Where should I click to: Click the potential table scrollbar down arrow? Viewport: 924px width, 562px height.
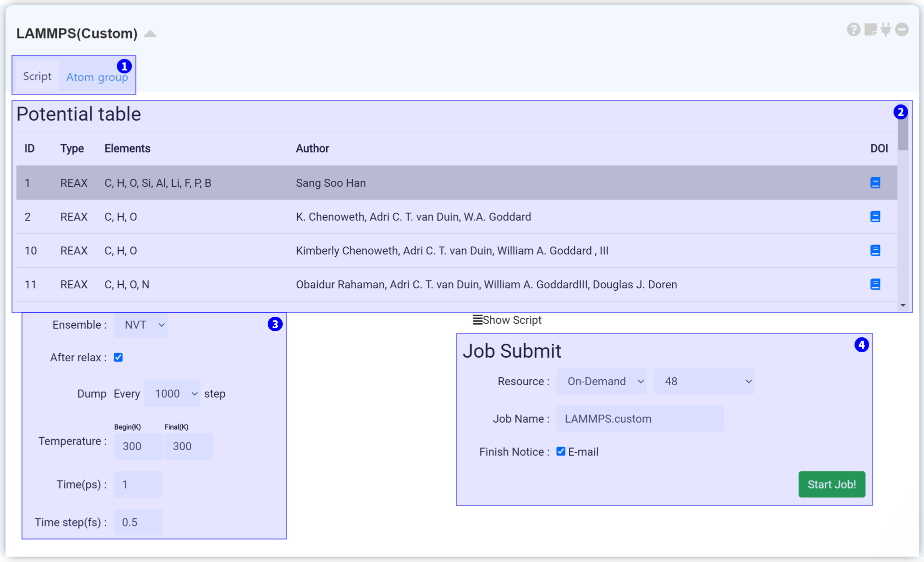tap(903, 305)
